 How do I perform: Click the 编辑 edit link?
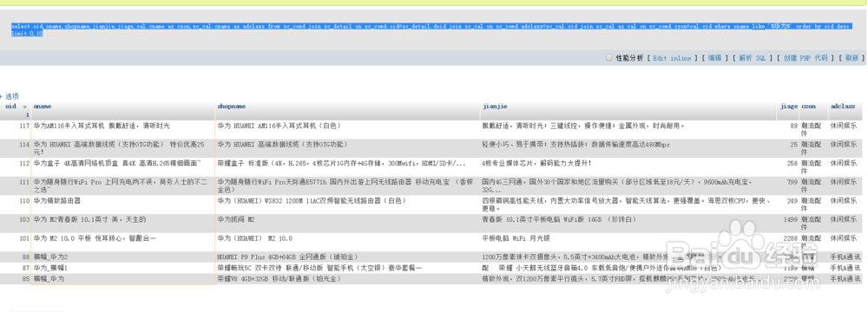click(715, 58)
